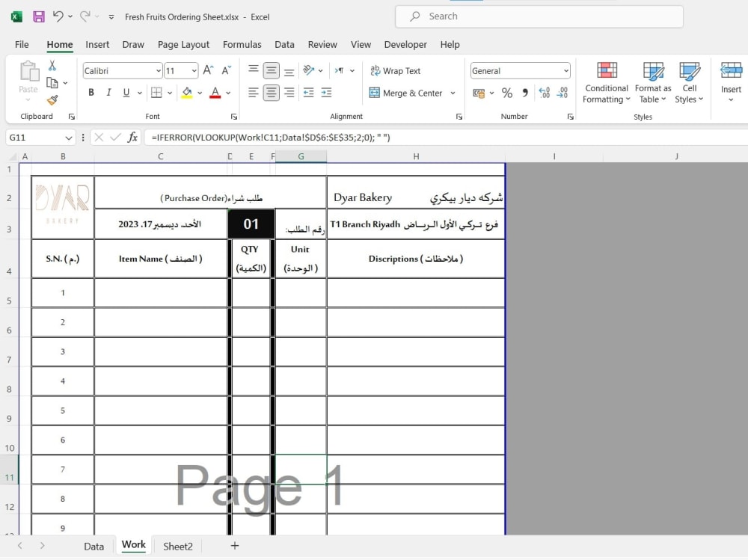Click Format as Table button
The image size is (748, 560).
(x=653, y=83)
